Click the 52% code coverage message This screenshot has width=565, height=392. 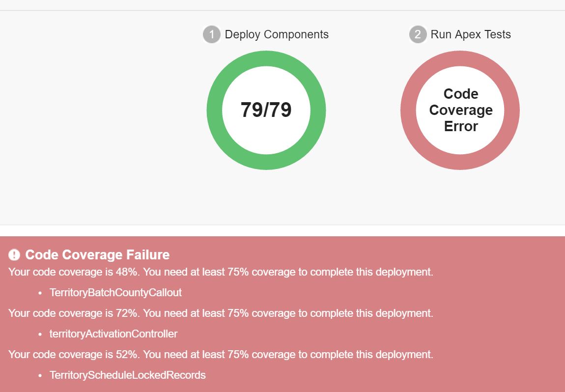coord(221,355)
